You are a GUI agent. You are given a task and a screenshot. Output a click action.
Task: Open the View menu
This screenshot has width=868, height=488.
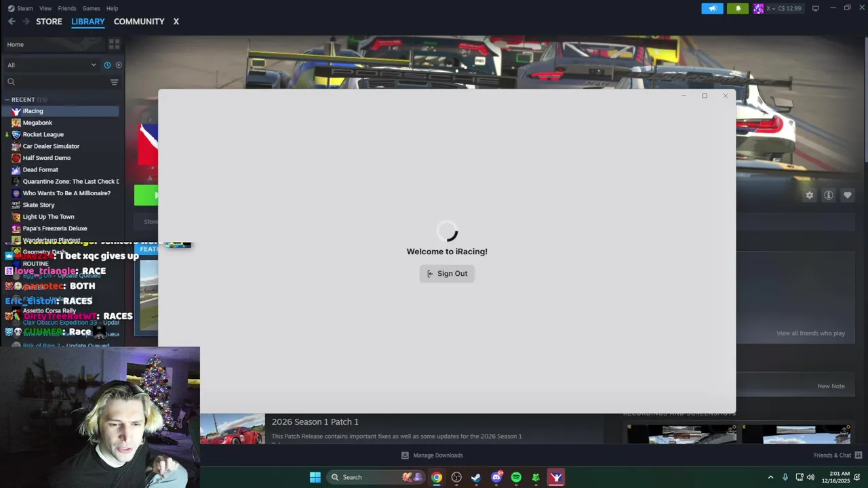click(x=45, y=8)
